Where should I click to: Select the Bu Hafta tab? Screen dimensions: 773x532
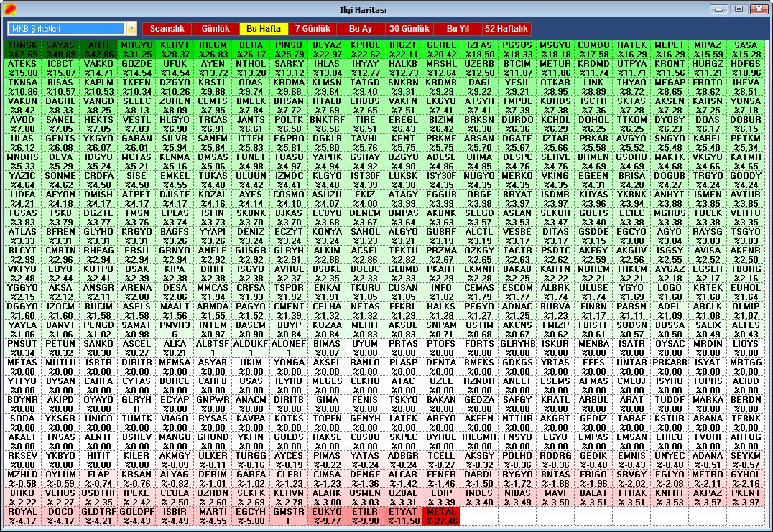click(264, 29)
